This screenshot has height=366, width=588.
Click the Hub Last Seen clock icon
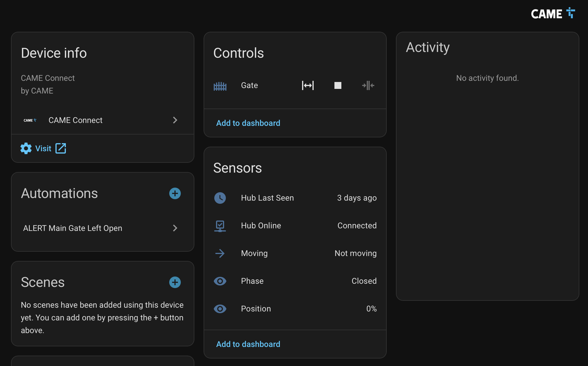(x=220, y=198)
